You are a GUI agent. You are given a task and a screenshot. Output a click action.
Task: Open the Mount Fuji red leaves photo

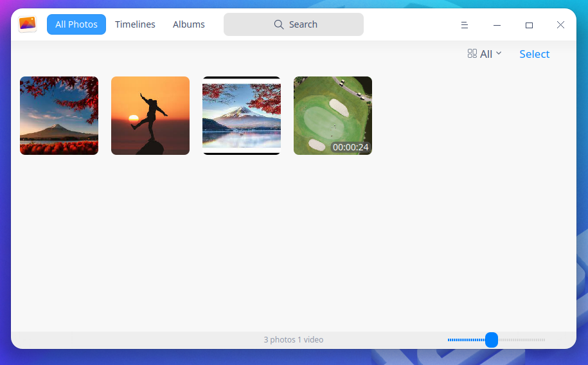point(59,116)
